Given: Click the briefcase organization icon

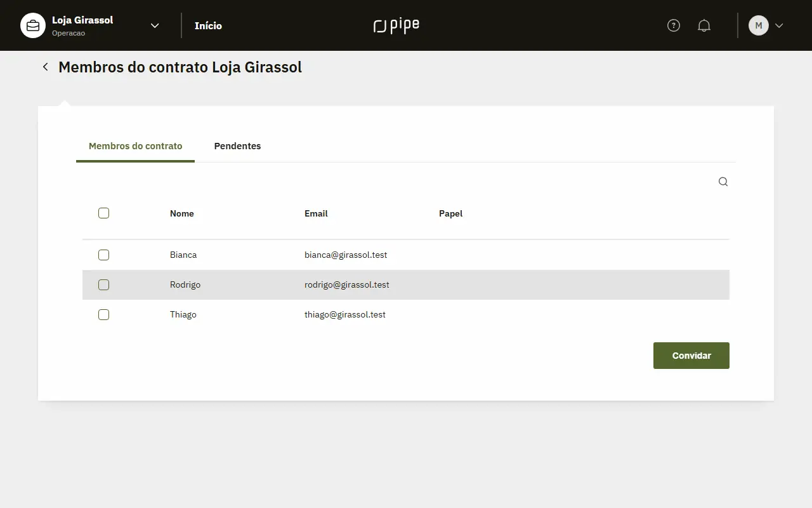Looking at the screenshot, I should click(32, 25).
